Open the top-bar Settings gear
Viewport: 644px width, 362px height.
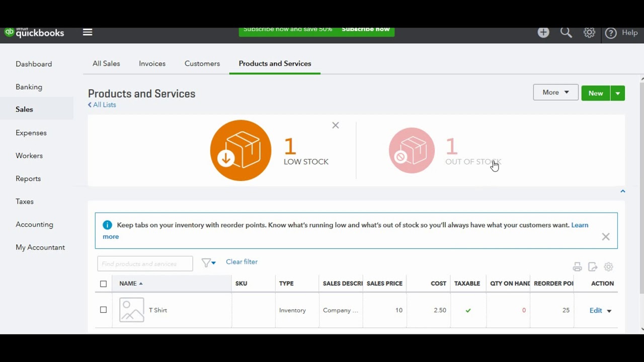(x=589, y=33)
